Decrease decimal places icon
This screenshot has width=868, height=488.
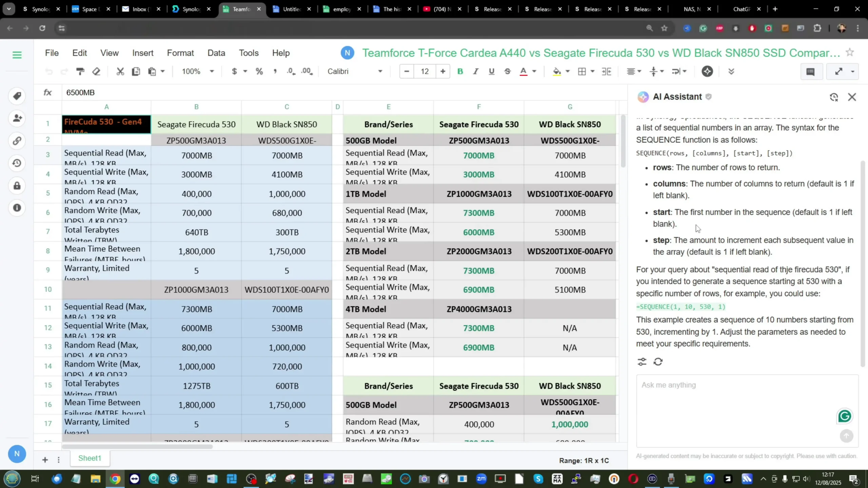291,72
